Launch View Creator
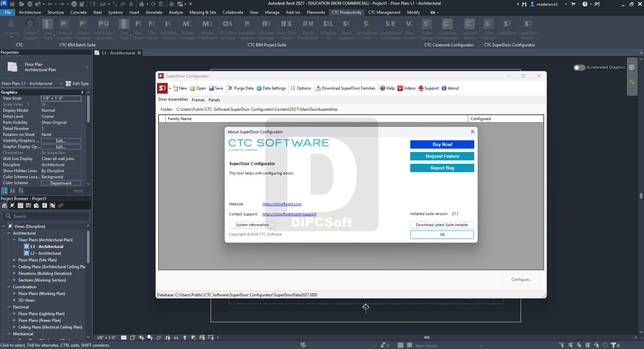Screen dimensions: 644x349 pyautogui.click(x=410, y=30)
